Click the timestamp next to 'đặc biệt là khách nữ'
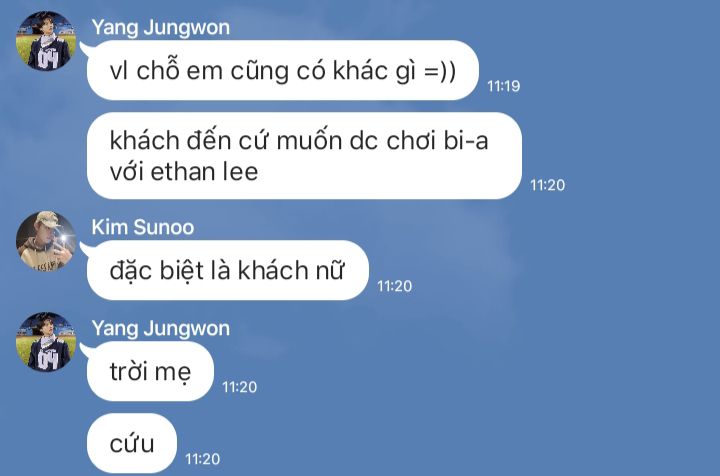 (394, 286)
